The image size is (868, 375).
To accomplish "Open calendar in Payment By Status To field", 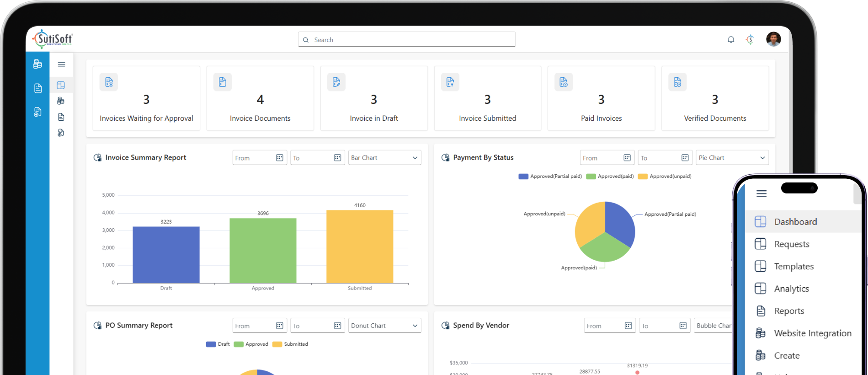I will pyautogui.click(x=685, y=158).
